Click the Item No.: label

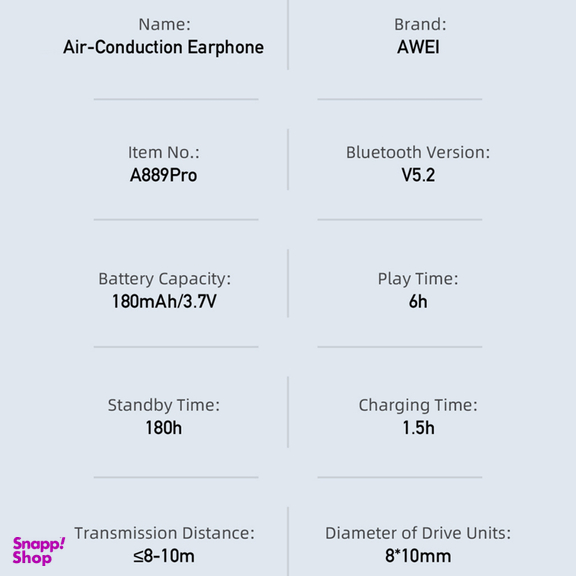click(164, 152)
